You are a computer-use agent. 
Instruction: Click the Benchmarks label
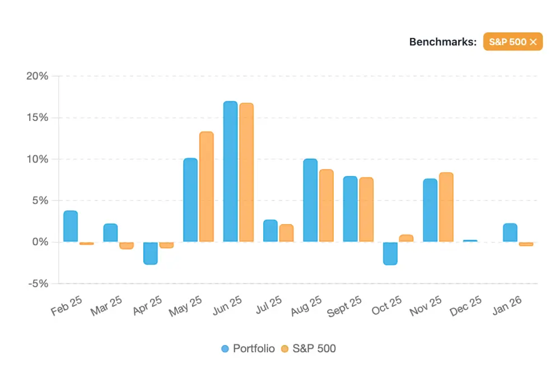tap(443, 41)
